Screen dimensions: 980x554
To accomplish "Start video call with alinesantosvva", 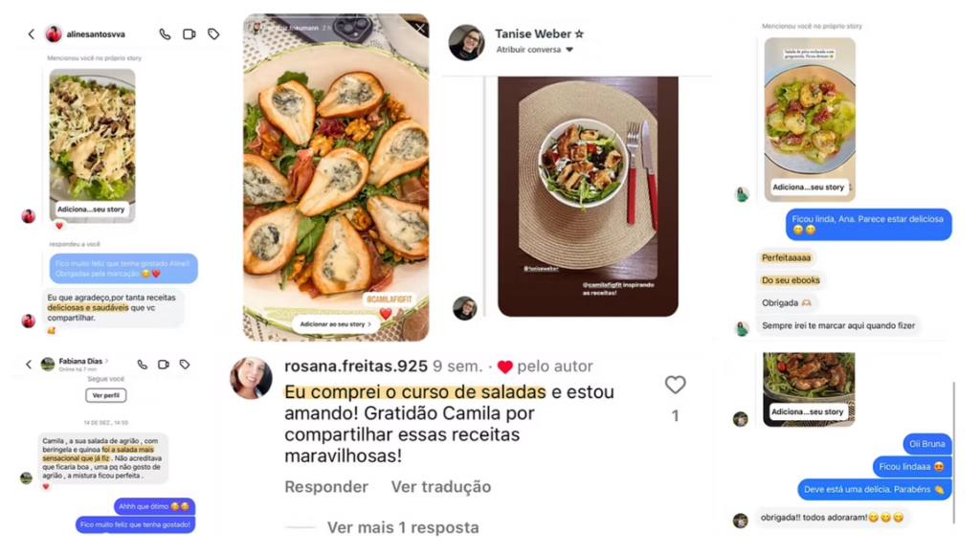I will click(x=189, y=34).
